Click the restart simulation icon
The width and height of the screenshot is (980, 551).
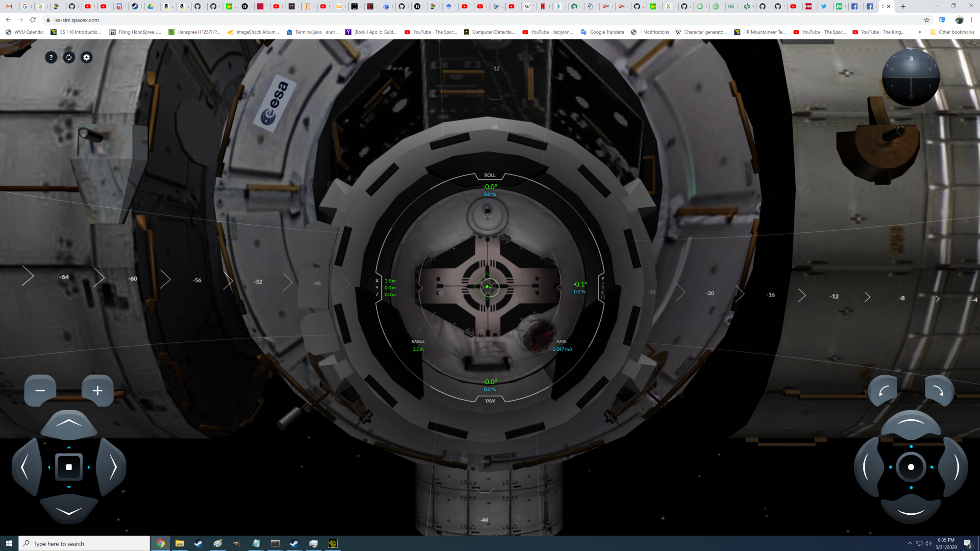coord(69,57)
